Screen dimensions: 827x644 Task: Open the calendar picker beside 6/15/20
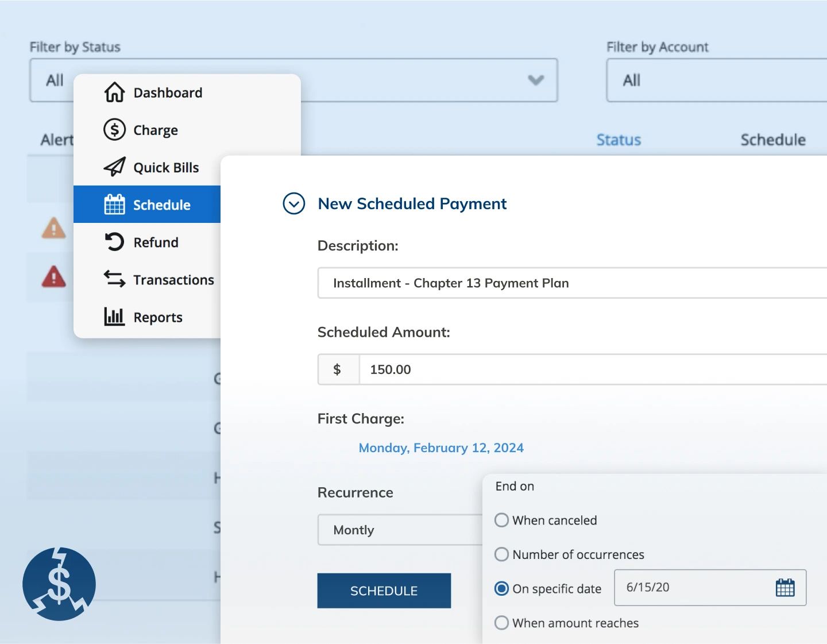(785, 588)
